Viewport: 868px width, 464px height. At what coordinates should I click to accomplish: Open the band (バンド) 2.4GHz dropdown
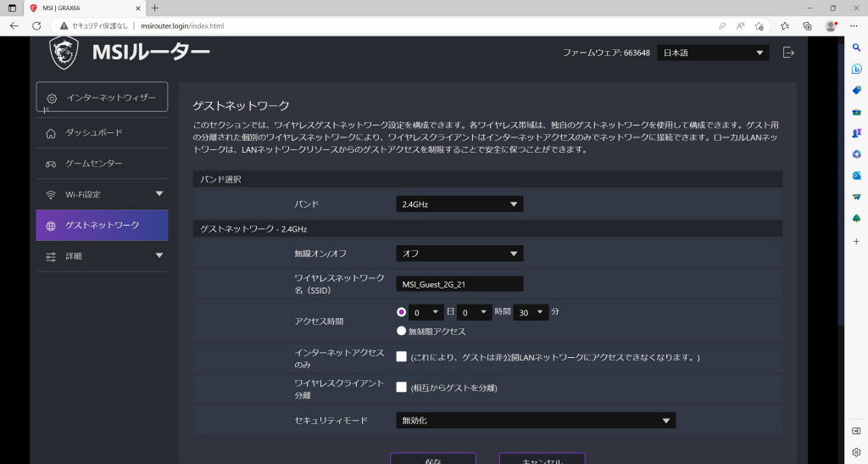pos(459,204)
